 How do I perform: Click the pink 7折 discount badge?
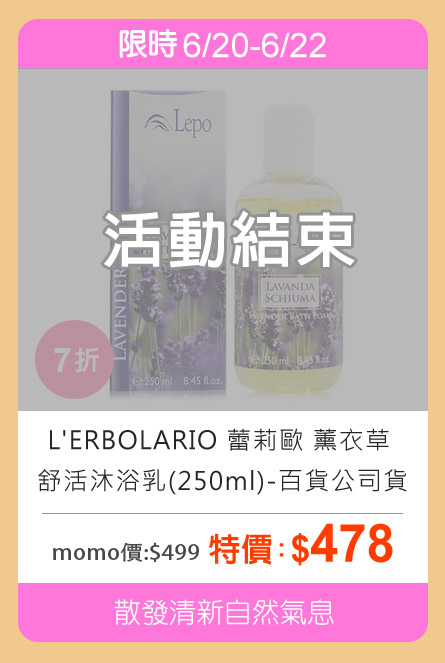[x=74, y=359]
